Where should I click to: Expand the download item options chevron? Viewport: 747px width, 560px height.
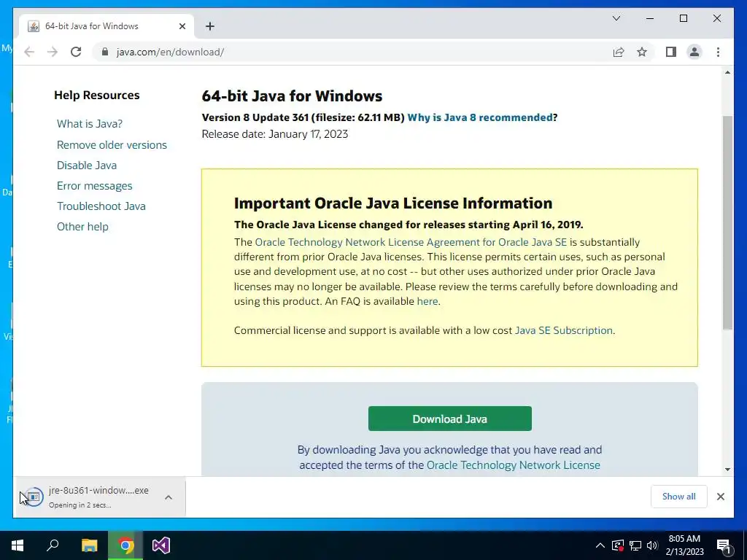coord(169,497)
